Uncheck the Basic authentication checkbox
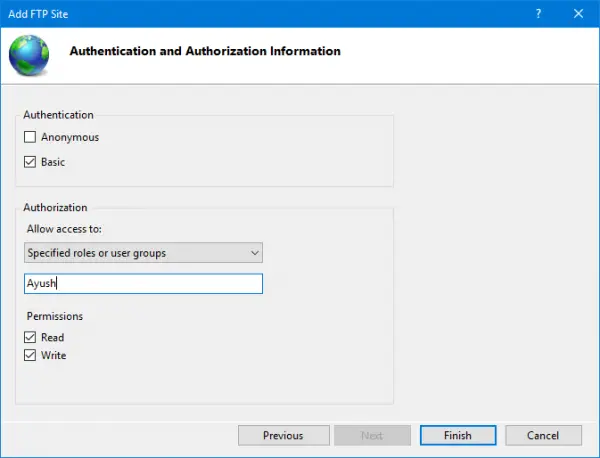 tap(30, 162)
